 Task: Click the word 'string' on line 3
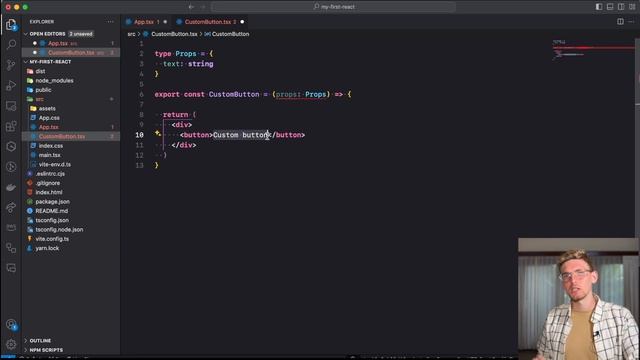point(200,64)
